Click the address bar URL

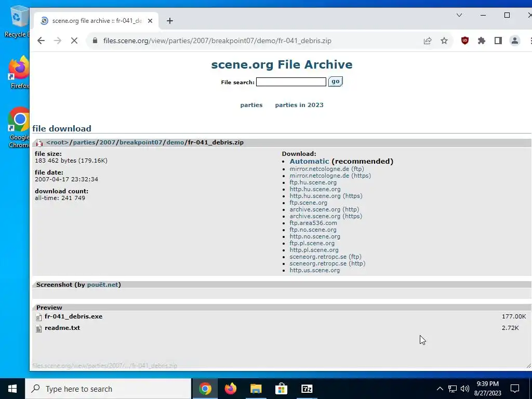(x=217, y=41)
